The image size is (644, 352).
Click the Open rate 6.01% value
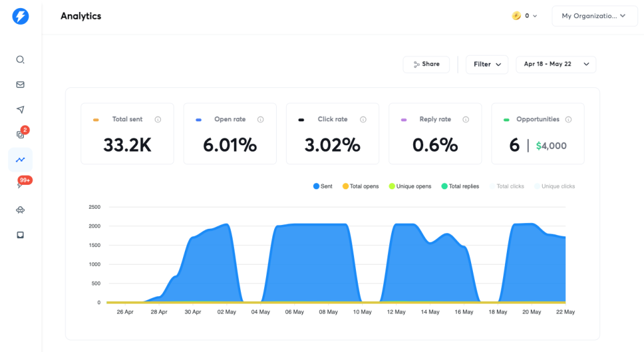pyautogui.click(x=230, y=145)
